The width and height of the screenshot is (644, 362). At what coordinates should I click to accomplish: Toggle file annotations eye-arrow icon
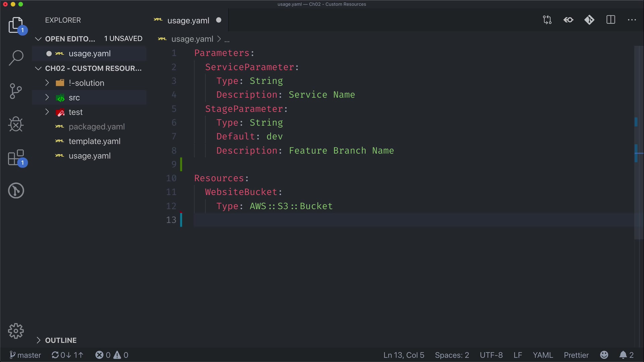(568, 20)
